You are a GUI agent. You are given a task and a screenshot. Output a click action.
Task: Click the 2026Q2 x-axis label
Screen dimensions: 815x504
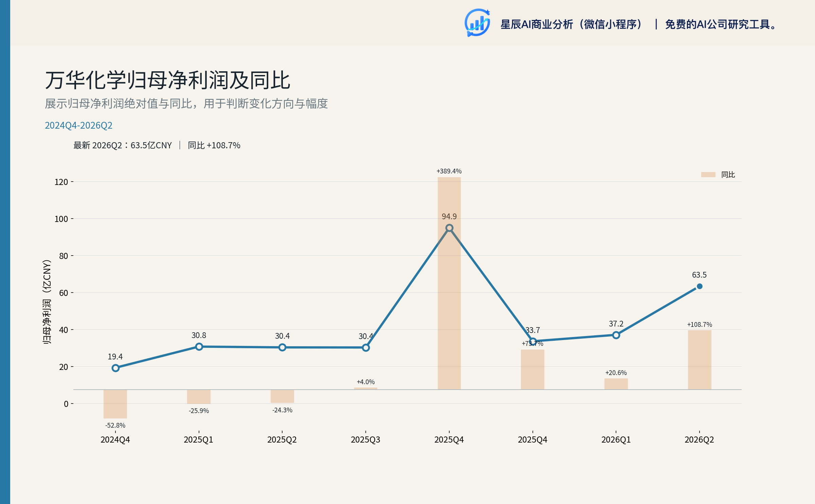pyautogui.click(x=699, y=440)
